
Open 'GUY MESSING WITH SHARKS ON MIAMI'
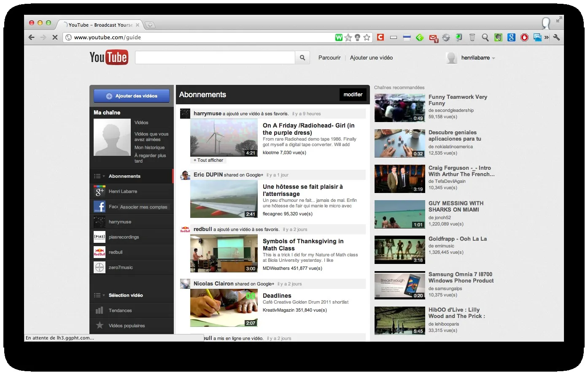(x=456, y=207)
